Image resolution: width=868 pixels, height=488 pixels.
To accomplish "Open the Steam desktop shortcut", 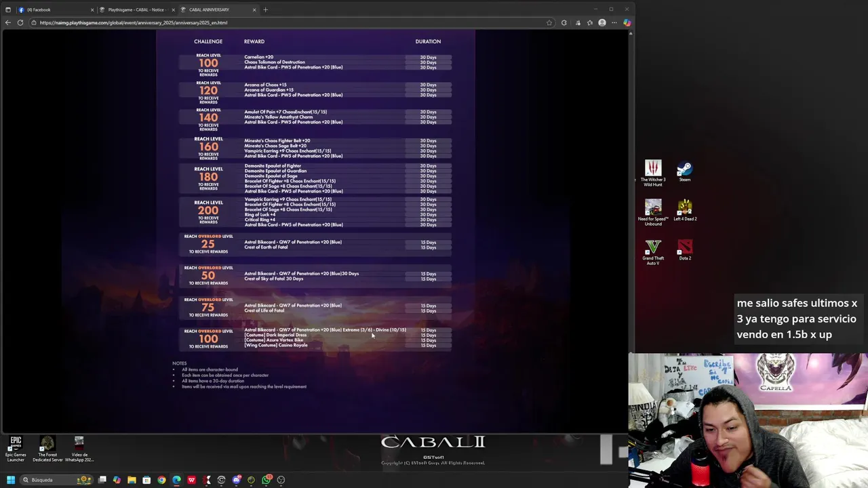I will (685, 171).
